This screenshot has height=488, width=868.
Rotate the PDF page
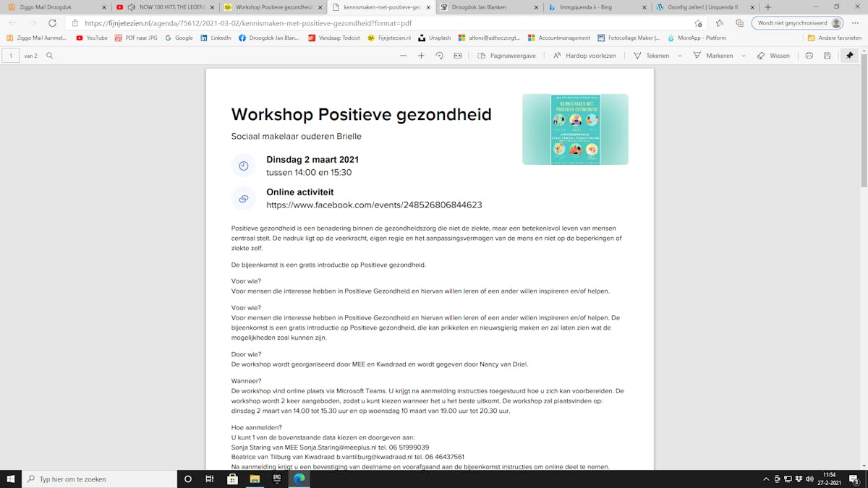[439, 56]
